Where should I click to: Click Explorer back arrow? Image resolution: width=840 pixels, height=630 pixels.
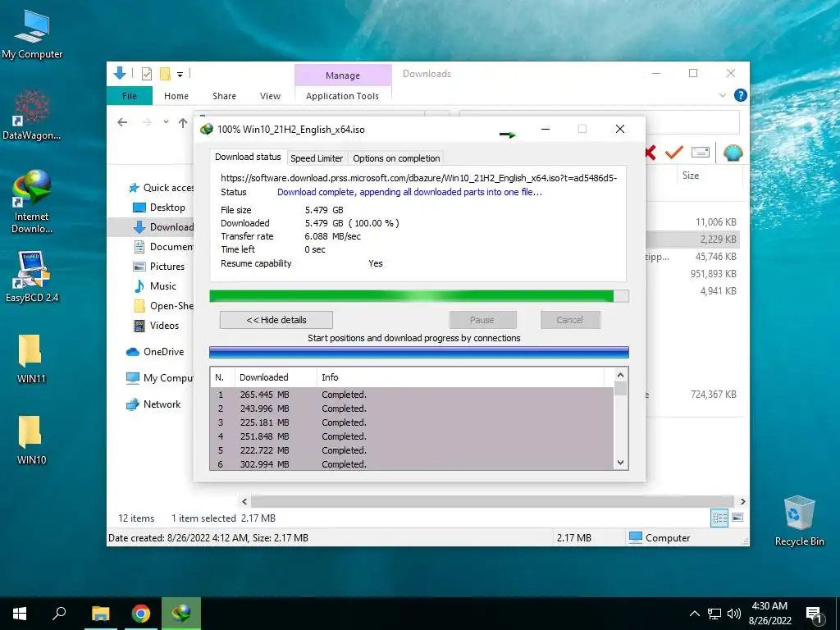tap(122, 123)
